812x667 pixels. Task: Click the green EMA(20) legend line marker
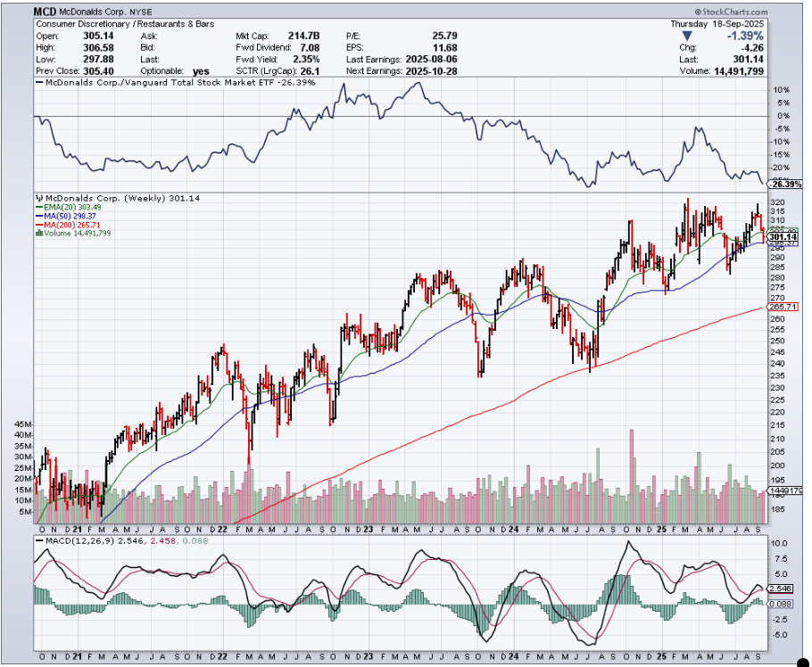click(39, 208)
